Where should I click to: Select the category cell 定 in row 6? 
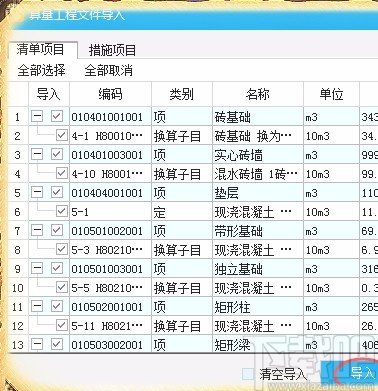pos(182,212)
